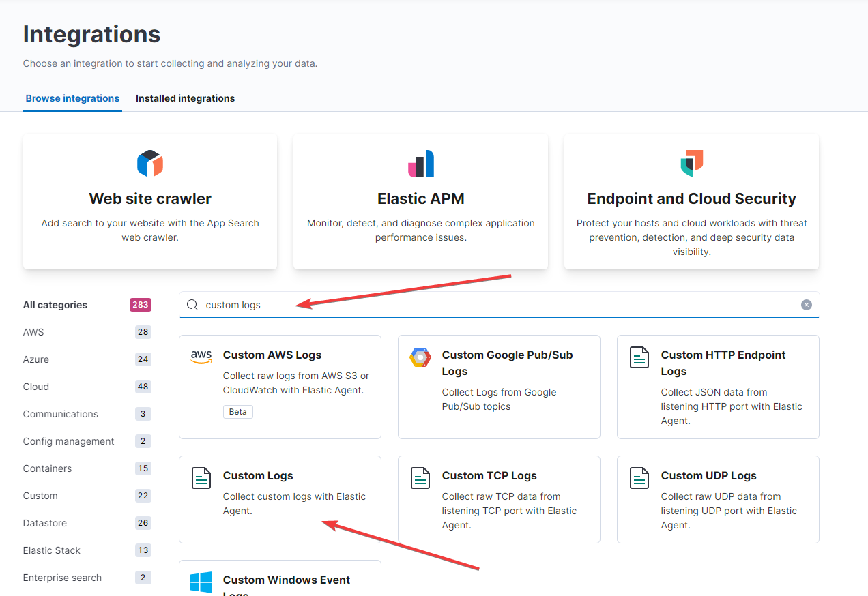
Task: Click the Custom UDP Logs document icon
Action: (639, 477)
